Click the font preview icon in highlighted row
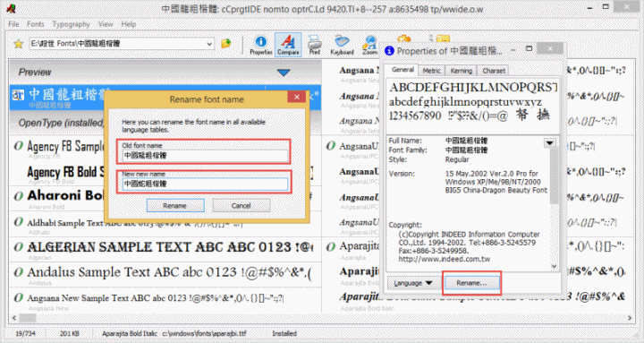 click(x=19, y=96)
